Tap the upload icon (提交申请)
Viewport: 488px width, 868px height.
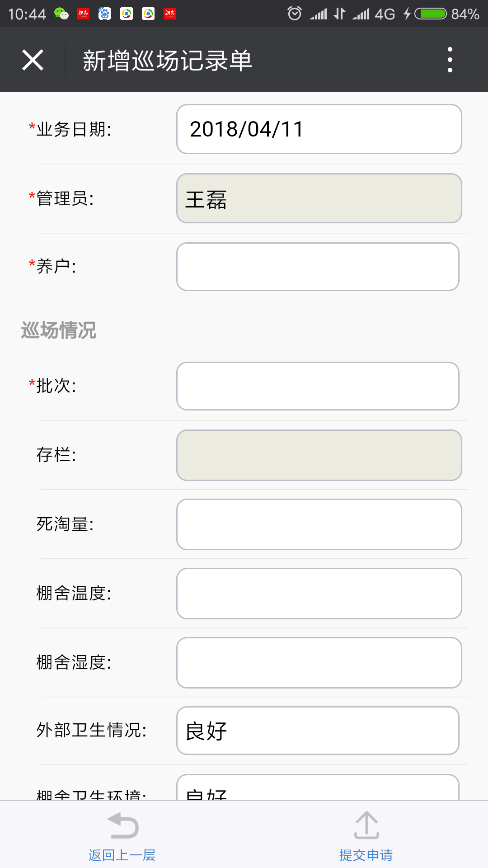[x=366, y=826]
